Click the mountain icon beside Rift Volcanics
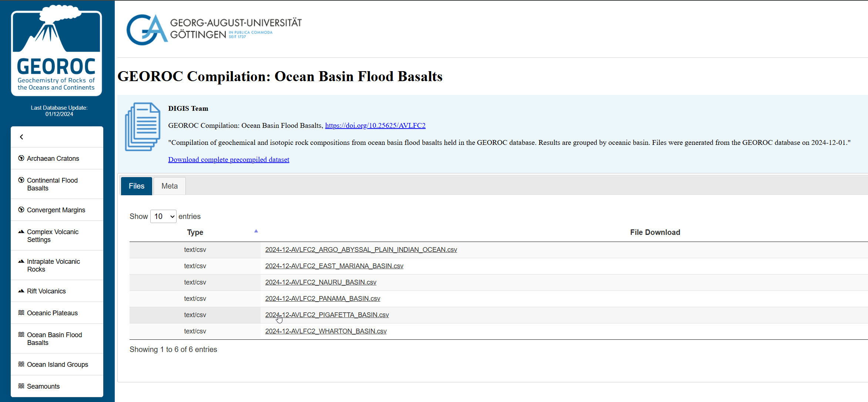Viewport: 868px width, 402px height. point(21,291)
